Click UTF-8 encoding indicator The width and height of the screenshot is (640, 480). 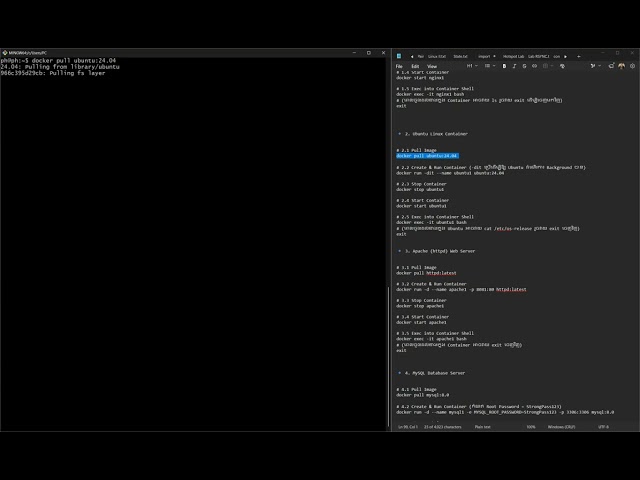pos(603,427)
